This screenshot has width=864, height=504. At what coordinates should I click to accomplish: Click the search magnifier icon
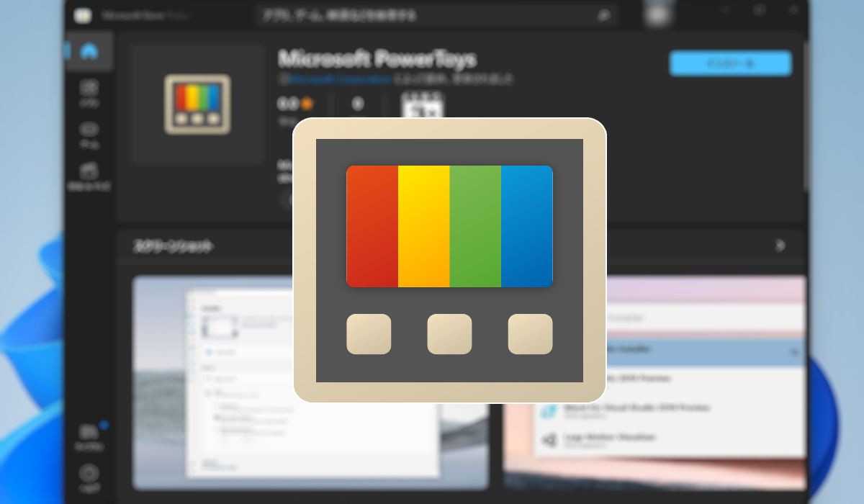(x=603, y=15)
